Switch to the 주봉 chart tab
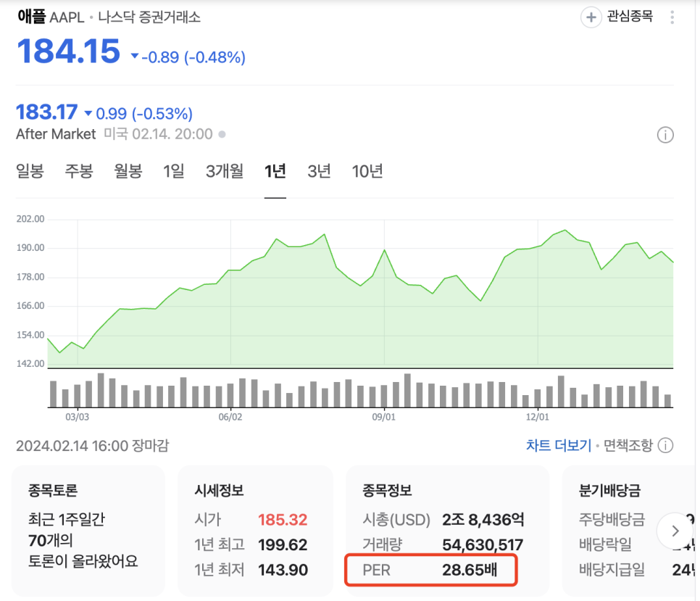Image resolution: width=700 pixels, height=601 pixels. pyautogui.click(x=79, y=171)
